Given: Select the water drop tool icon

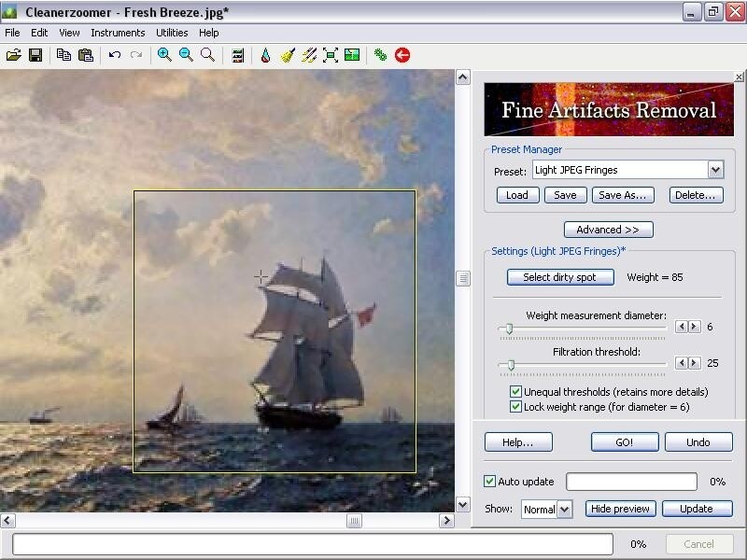Looking at the screenshot, I should [x=266, y=55].
